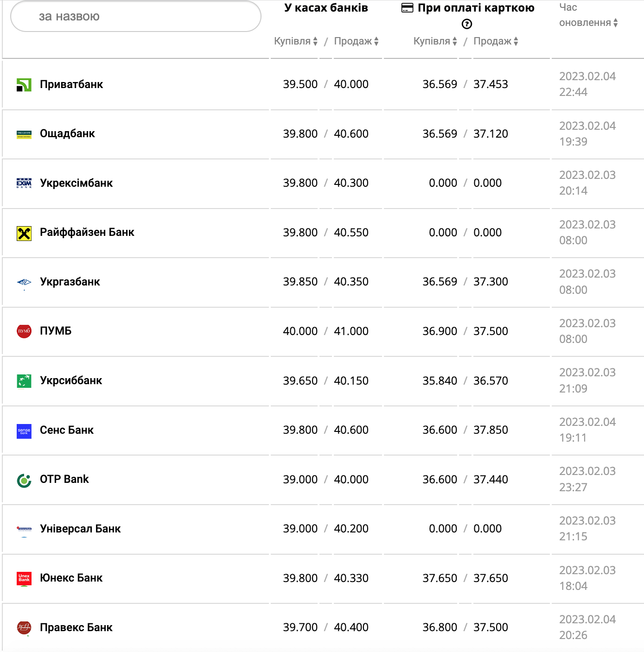Screen dimensions: 644x652
Task: Sort by card payment Продаж column
Action: [496, 41]
